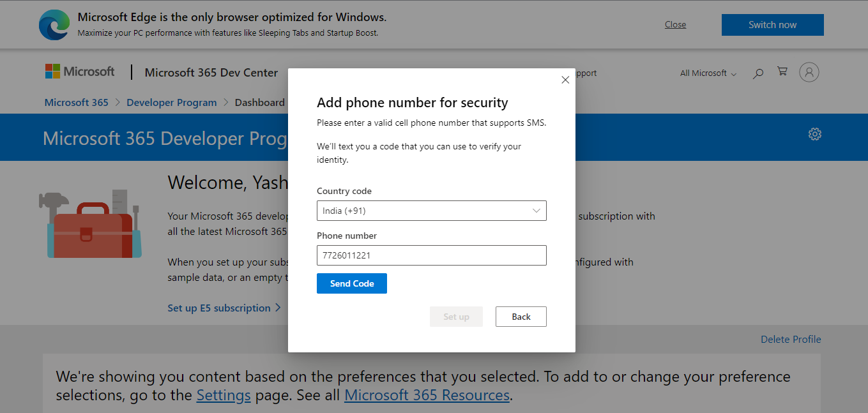Open search with the magnifier icon
Screen dimensions: 868x413
(x=758, y=73)
